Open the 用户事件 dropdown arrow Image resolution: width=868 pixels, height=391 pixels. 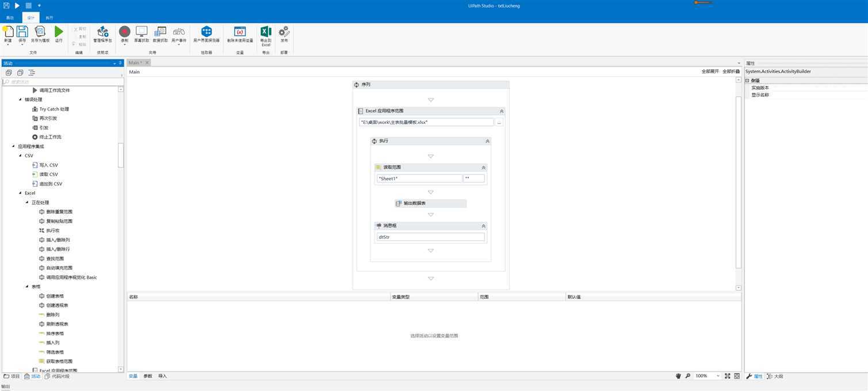[x=179, y=45]
